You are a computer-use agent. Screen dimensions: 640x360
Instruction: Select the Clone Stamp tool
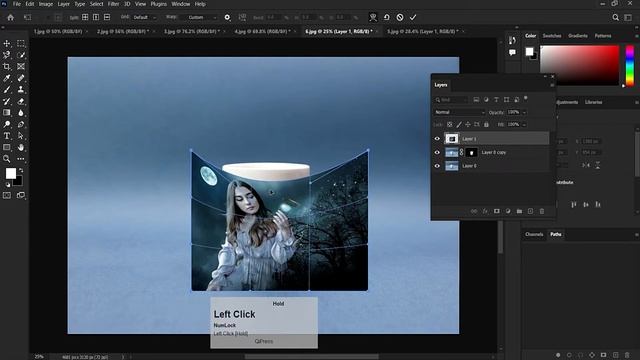tap(21, 89)
